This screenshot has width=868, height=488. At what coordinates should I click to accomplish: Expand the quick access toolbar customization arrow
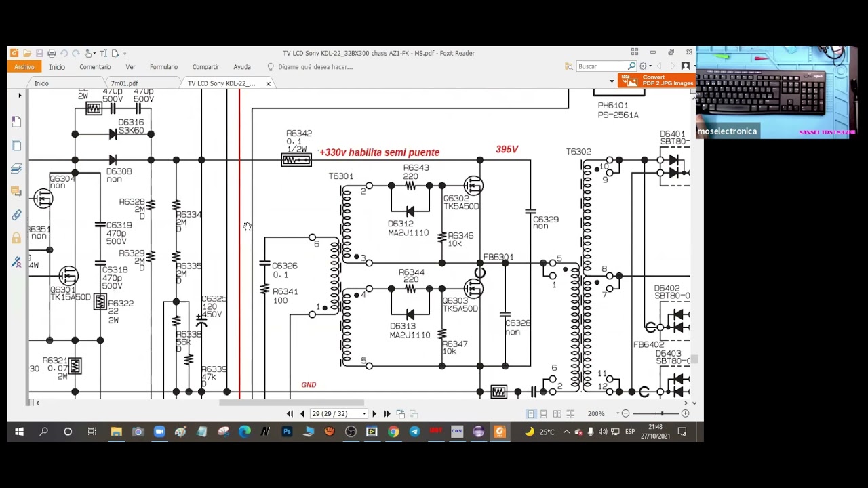click(125, 53)
